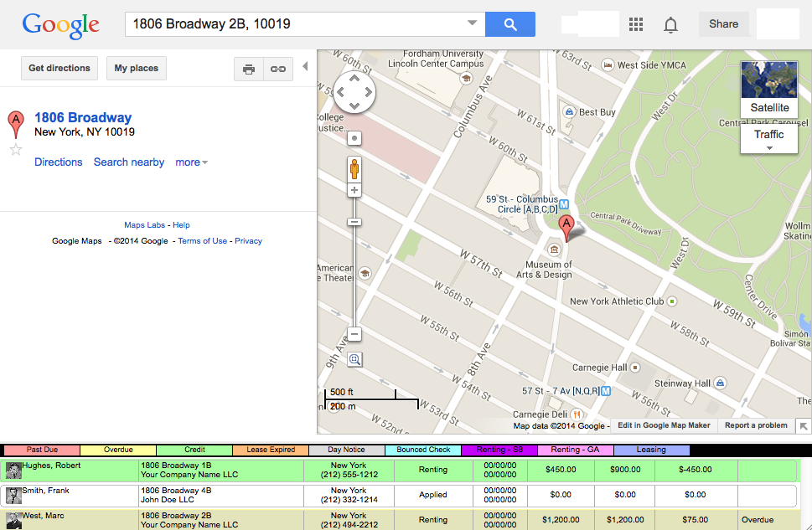Click the print icon

pos(249,69)
